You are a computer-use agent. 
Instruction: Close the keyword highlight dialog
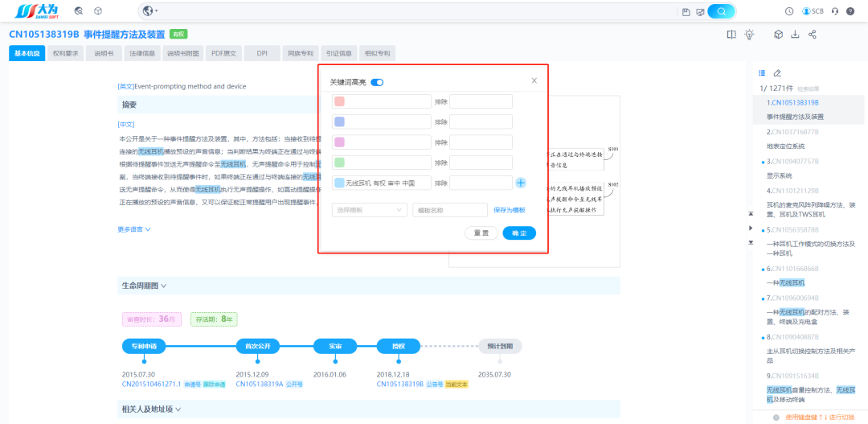534,80
